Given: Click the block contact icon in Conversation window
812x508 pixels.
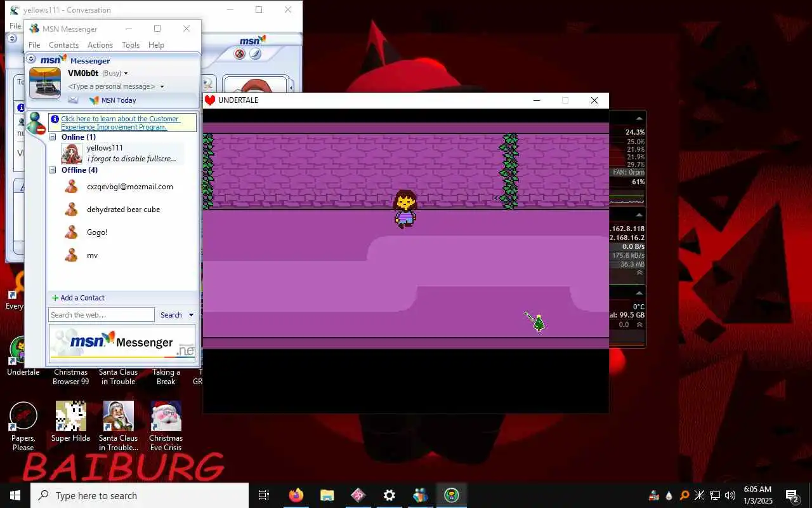Looking at the screenshot, I should (x=240, y=54).
